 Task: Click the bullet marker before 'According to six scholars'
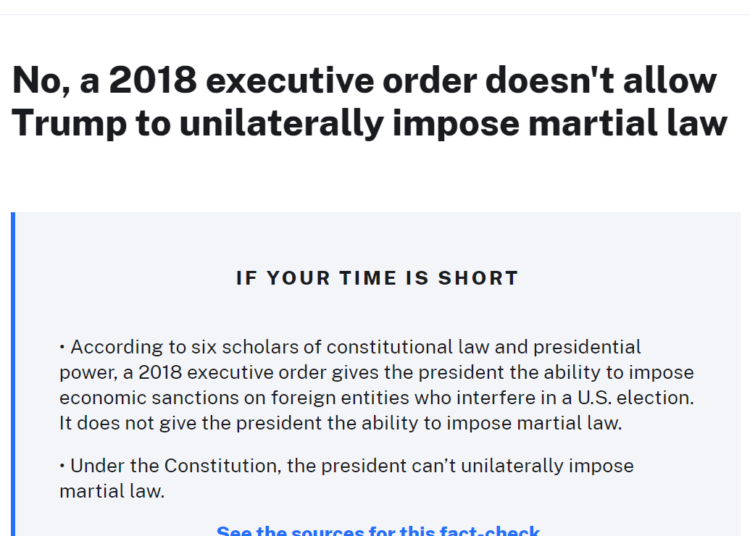pyautogui.click(x=62, y=347)
